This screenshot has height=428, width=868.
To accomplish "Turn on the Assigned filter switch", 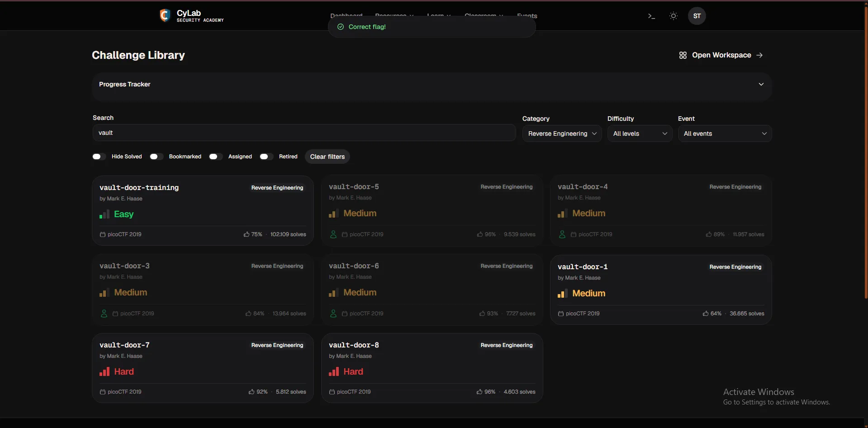I will pyautogui.click(x=215, y=157).
